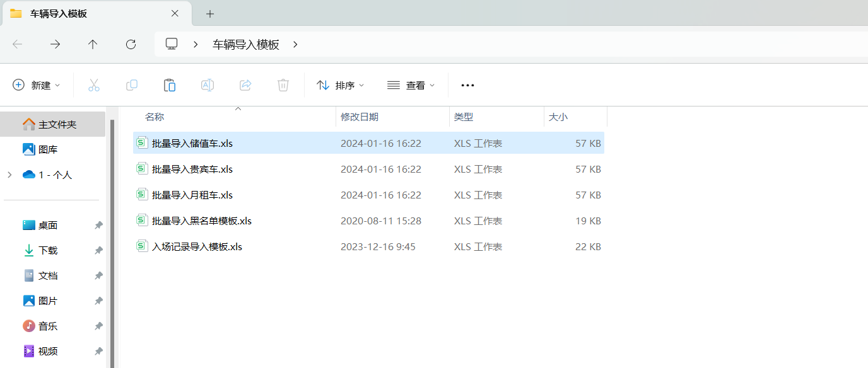Open the 排序 sort dropdown
Image resolution: width=868 pixels, height=368 pixels.
point(341,85)
